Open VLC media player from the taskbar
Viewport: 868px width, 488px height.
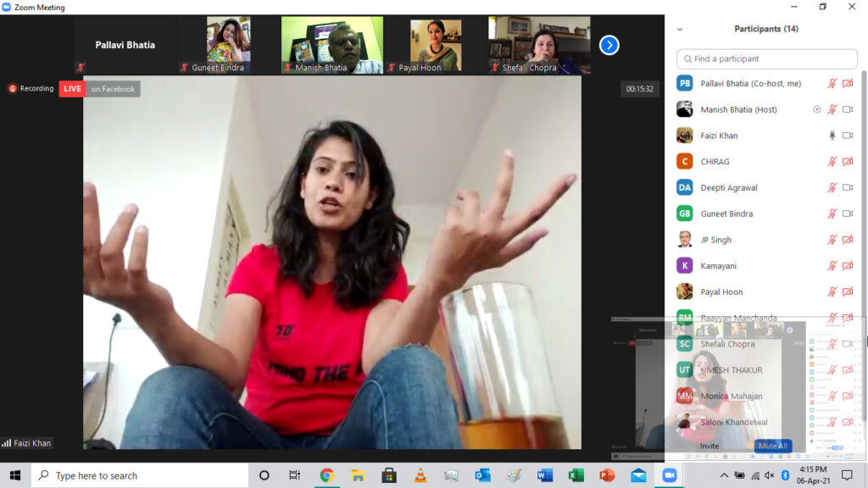point(420,475)
